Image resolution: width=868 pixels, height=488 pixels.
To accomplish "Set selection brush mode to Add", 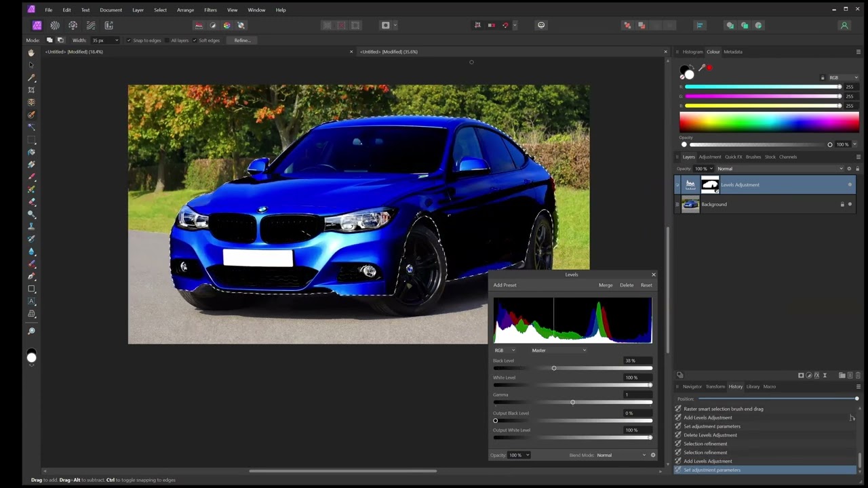I will pos(50,40).
